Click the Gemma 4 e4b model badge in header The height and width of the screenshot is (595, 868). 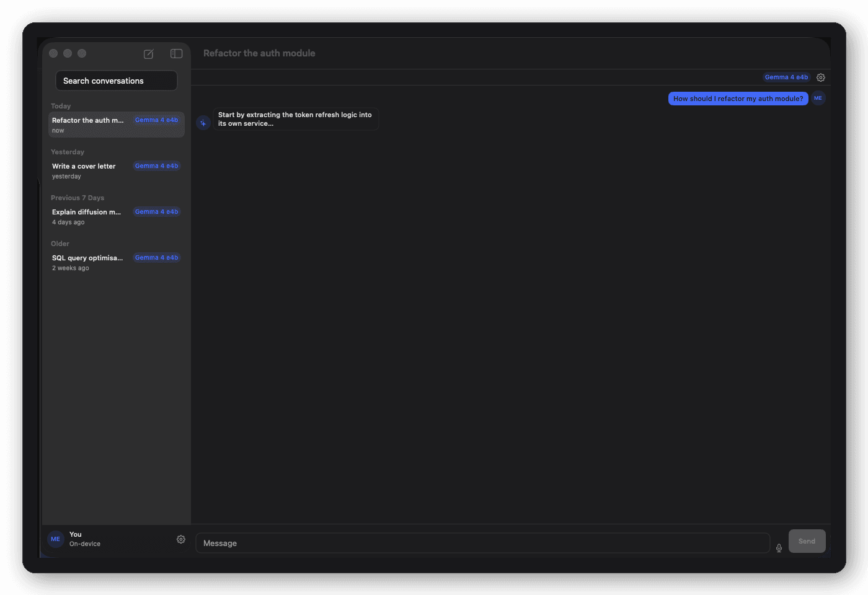(x=786, y=77)
